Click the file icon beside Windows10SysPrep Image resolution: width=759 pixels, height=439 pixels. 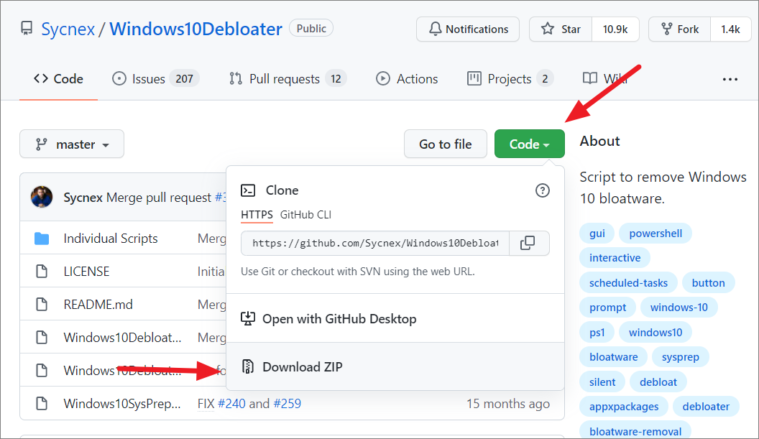click(x=42, y=403)
